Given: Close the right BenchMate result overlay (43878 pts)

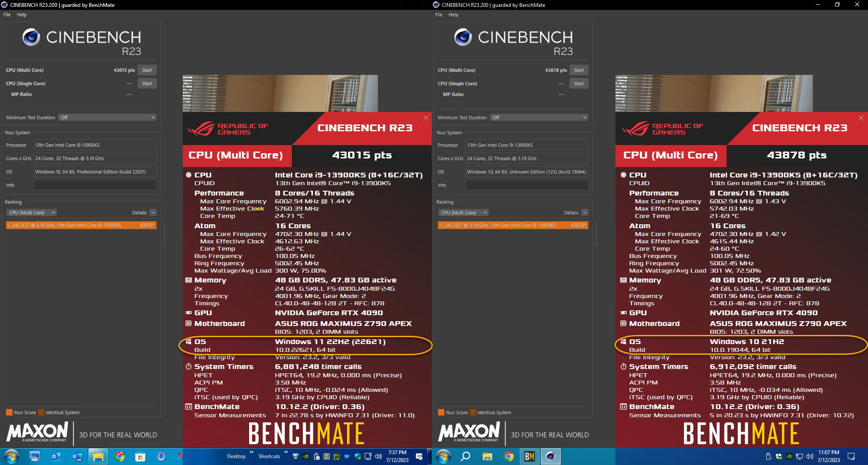Looking at the screenshot, I should click(861, 118).
